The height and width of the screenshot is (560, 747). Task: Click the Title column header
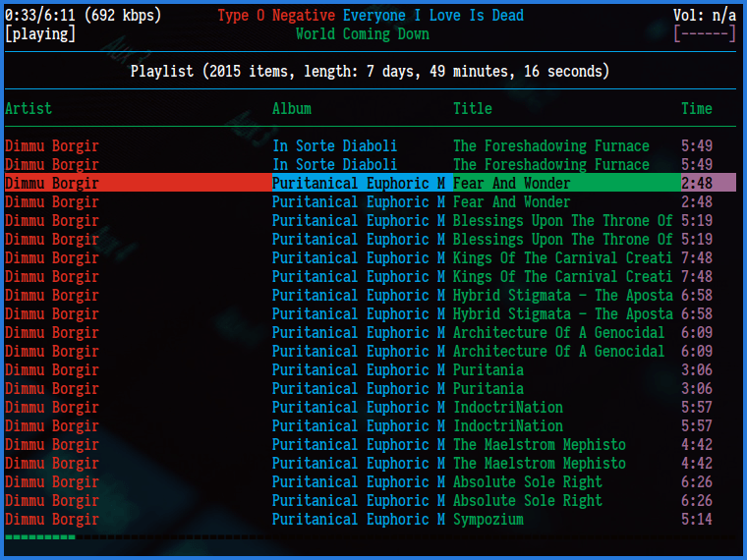pos(472,109)
